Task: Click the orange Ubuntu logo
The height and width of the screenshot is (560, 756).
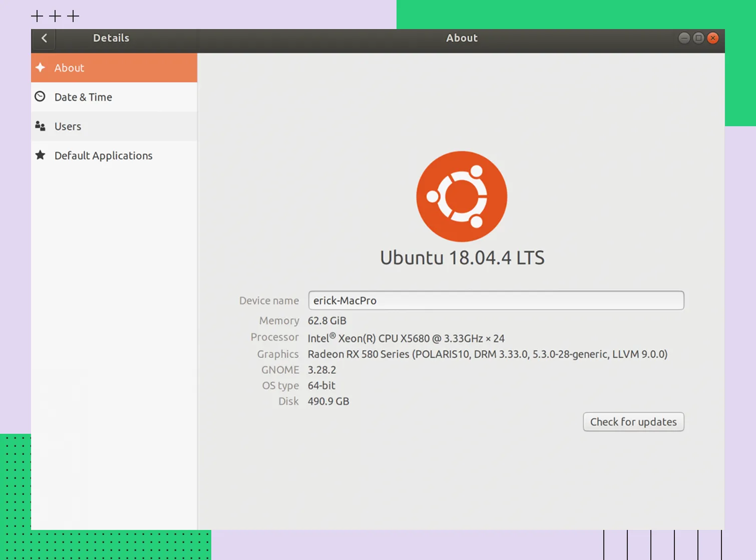Action: [462, 196]
